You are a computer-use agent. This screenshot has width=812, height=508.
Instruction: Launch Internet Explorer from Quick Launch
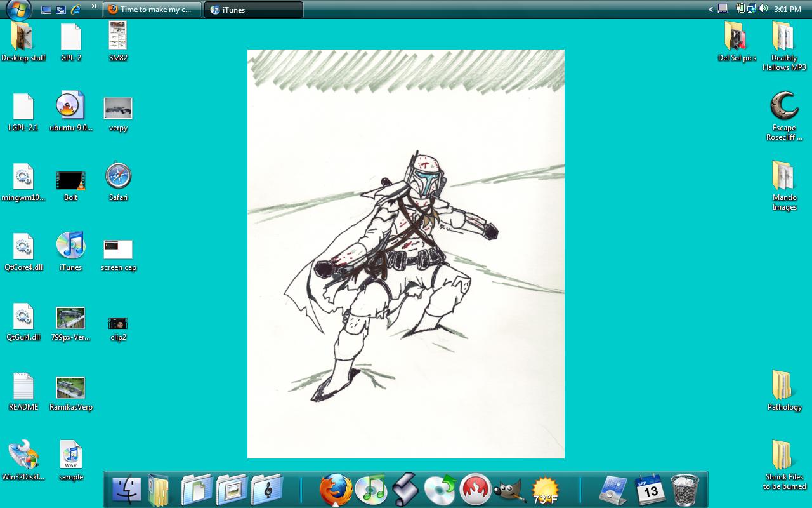76,10
